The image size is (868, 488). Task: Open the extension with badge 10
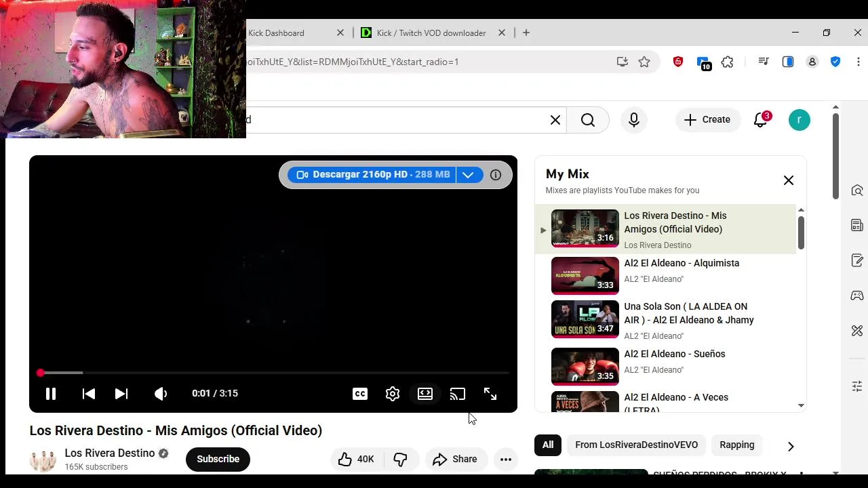point(703,63)
